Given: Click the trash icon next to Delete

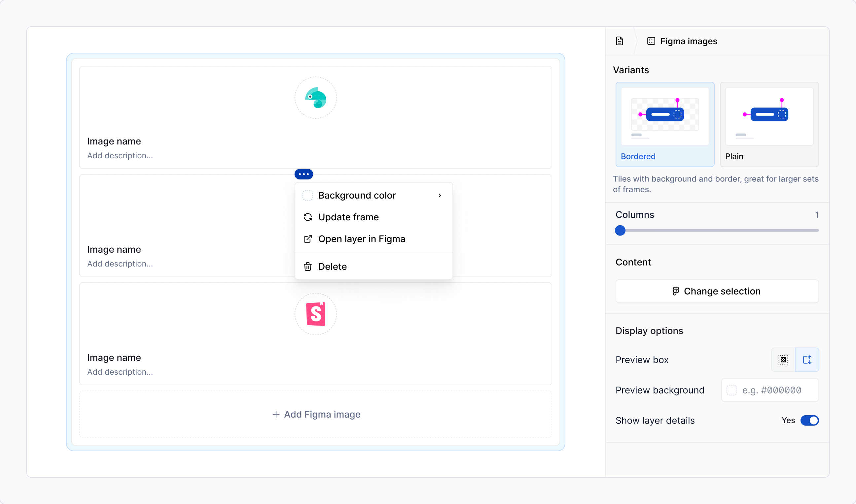Looking at the screenshot, I should tap(308, 267).
